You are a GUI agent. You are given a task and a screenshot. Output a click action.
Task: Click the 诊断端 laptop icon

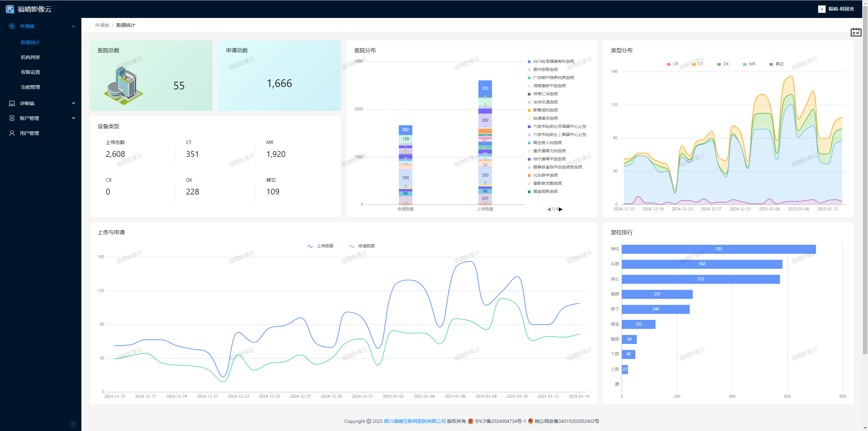[12, 103]
